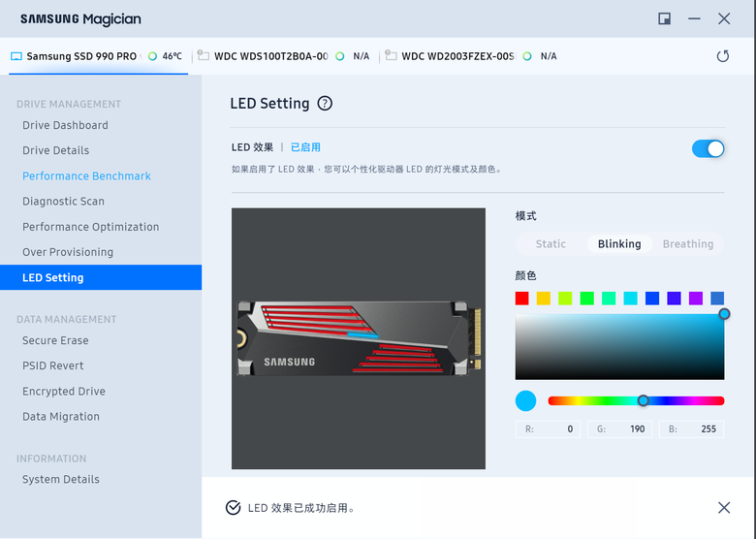Open PSID Revert page
Screen dimensions: 756x539
coord(53,365)
